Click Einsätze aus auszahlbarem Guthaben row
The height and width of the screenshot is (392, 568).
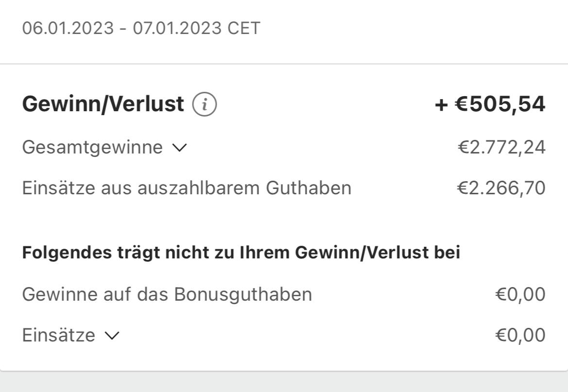pos(284,188)
